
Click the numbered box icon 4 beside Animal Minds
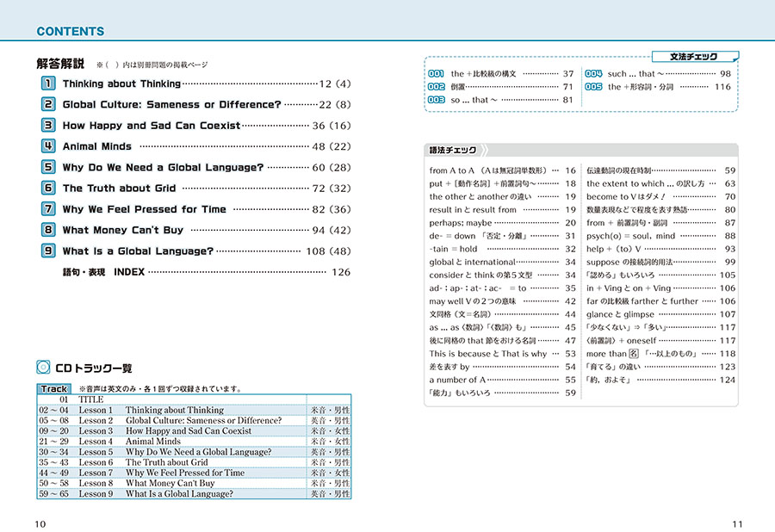(48, 146)
